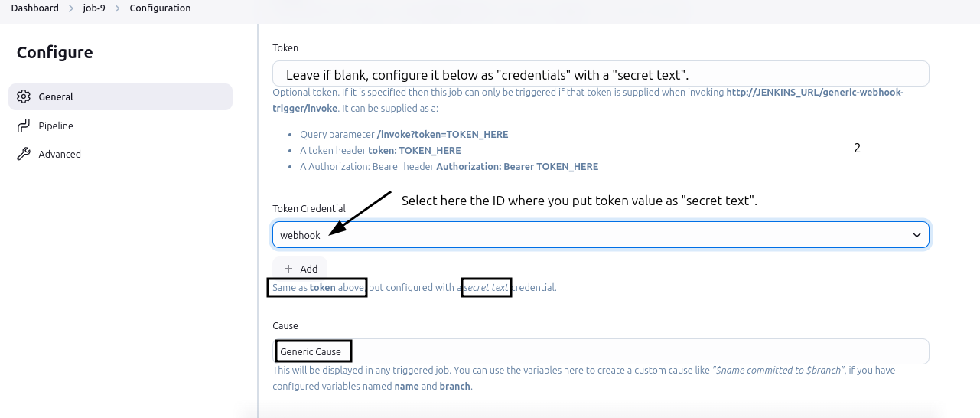
Task: Click the Configuration breadcrumb item
Action: point(160,8)
